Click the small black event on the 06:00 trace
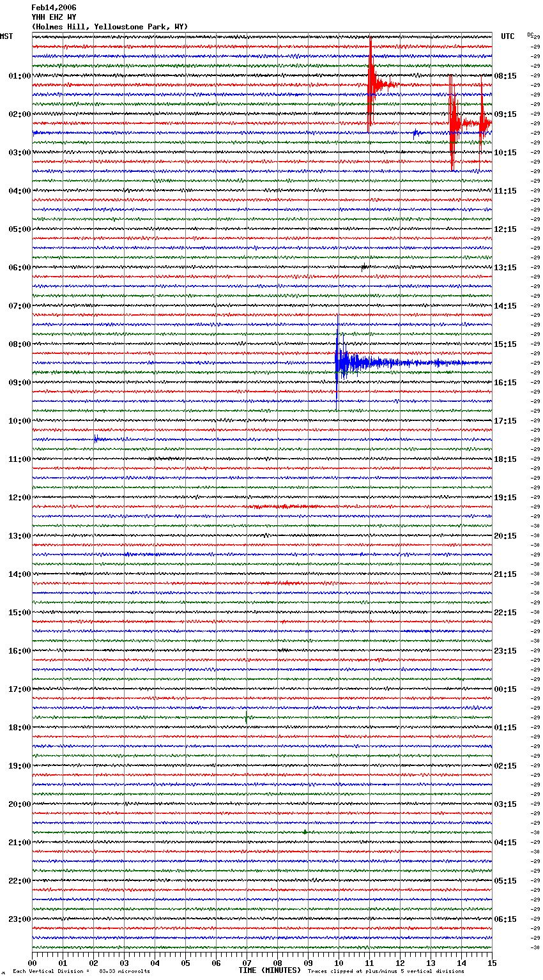Screen dimensions: 543x980 [x=364, y=267]
